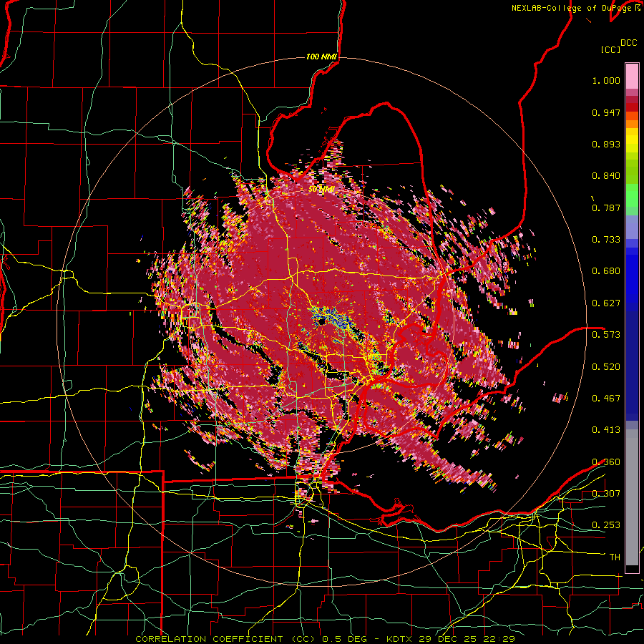This screenshot has height=644, width=644.
Task: Click the 0.520 scale value
Action: coord(606,366)
